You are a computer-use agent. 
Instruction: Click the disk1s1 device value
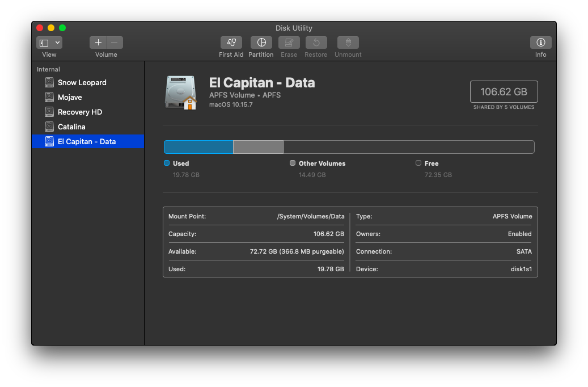pos(521,269)
